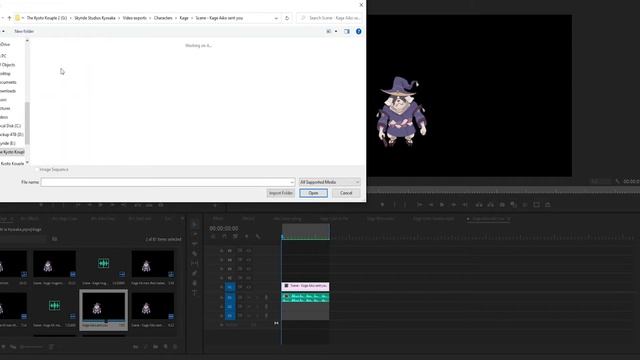
Task: Open the Help icon in import dialog
Action: (x=358, y=31)
